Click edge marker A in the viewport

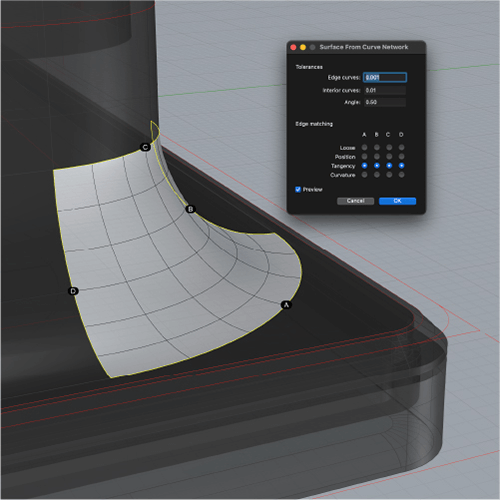pyautogui.click(x=286, y=305)
